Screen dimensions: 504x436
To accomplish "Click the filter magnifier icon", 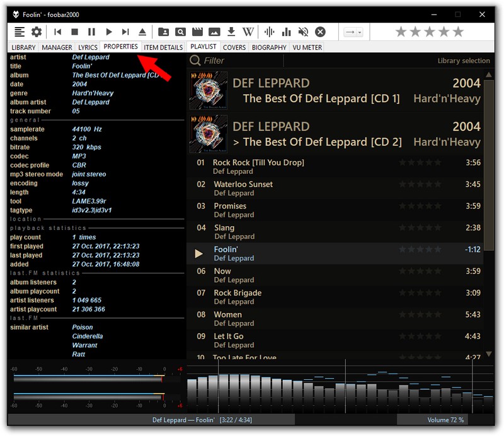I will [195, 60].
